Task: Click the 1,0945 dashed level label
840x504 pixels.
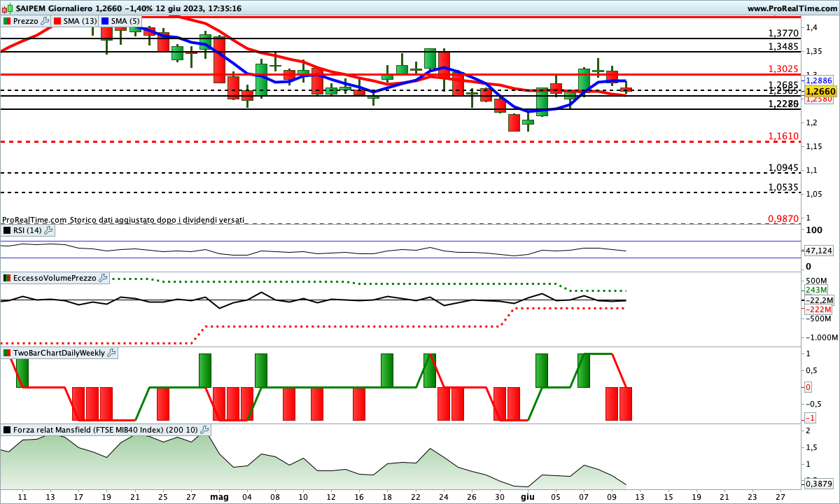Action: click(x=783, y=167)
